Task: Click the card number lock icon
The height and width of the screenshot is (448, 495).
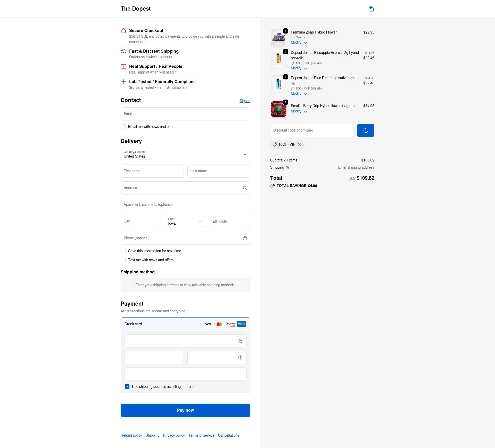Action: [240, 341]
